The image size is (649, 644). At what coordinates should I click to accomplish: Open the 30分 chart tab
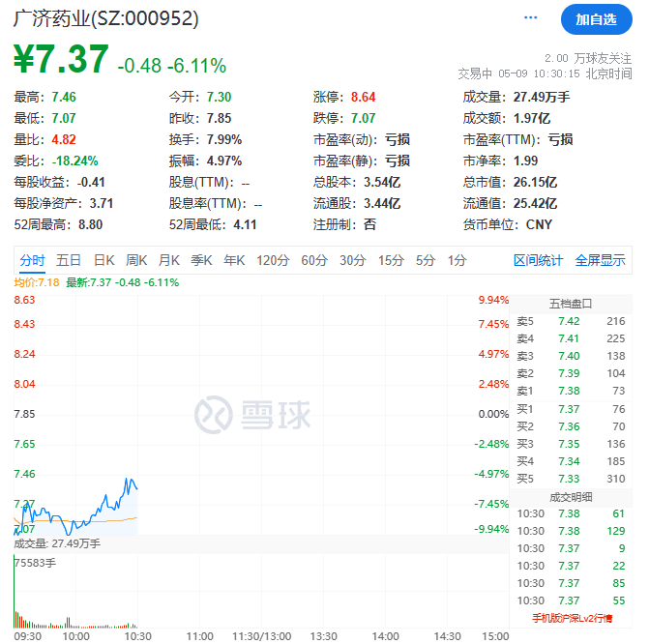353,260
